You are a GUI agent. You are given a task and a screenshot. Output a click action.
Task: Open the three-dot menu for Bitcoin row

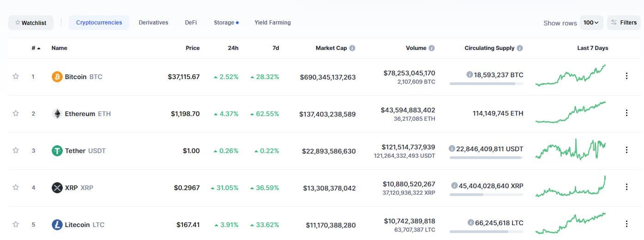coord(626,76)
